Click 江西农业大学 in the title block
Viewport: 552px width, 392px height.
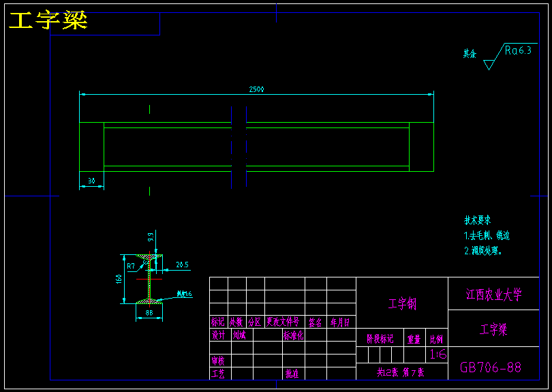coord(493,295)
